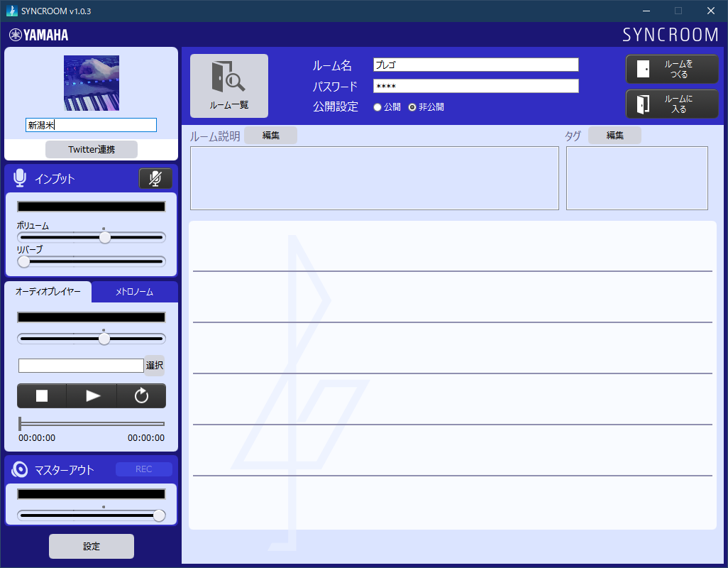Click the create room (ルームをつくる) button

(x=671, y=69)
